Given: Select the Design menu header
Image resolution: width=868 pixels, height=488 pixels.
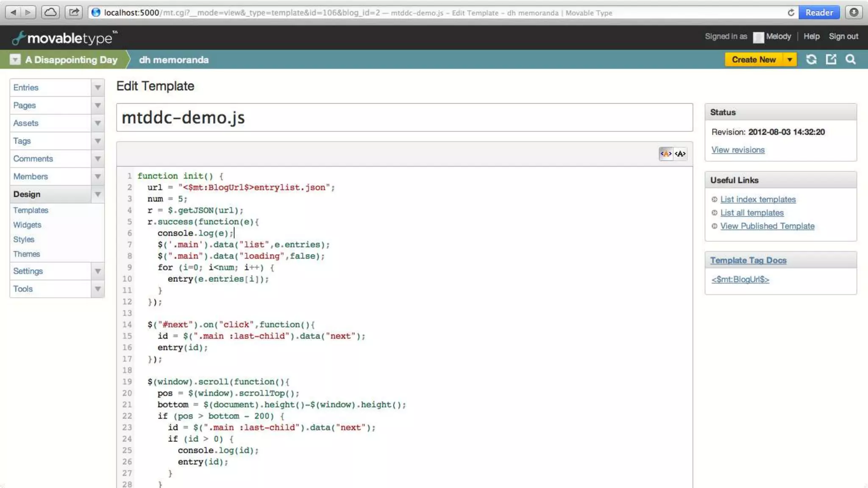Looking at the screenshot, I should (x=50, y=194).
